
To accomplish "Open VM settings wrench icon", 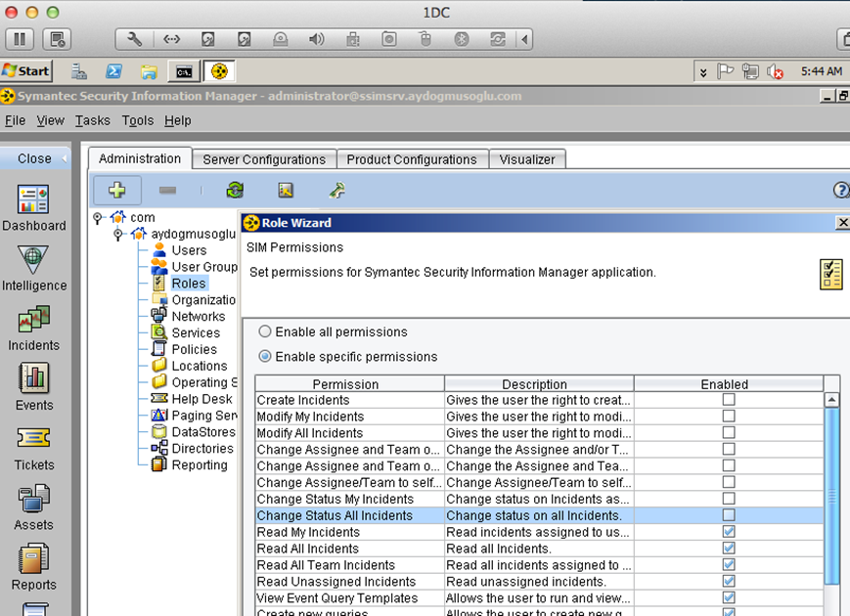I will tap(134, 39).
